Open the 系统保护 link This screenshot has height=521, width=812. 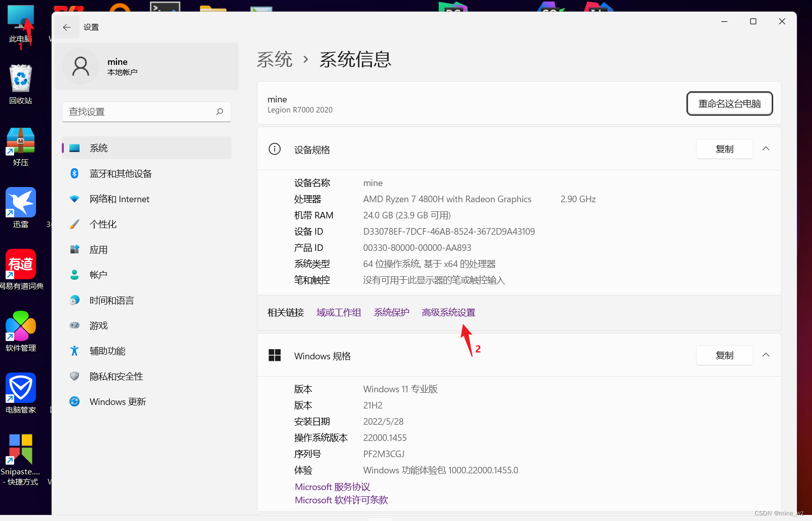pyautogui.click(x=392, y=313)
